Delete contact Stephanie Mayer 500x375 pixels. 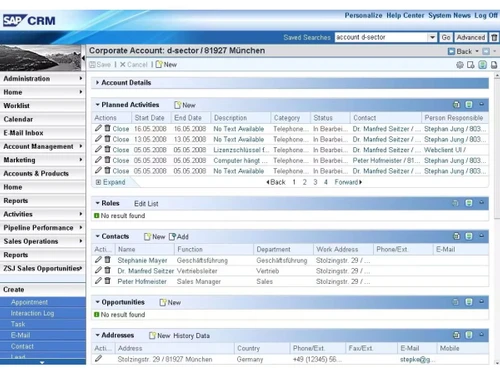(x=107, y=260)
